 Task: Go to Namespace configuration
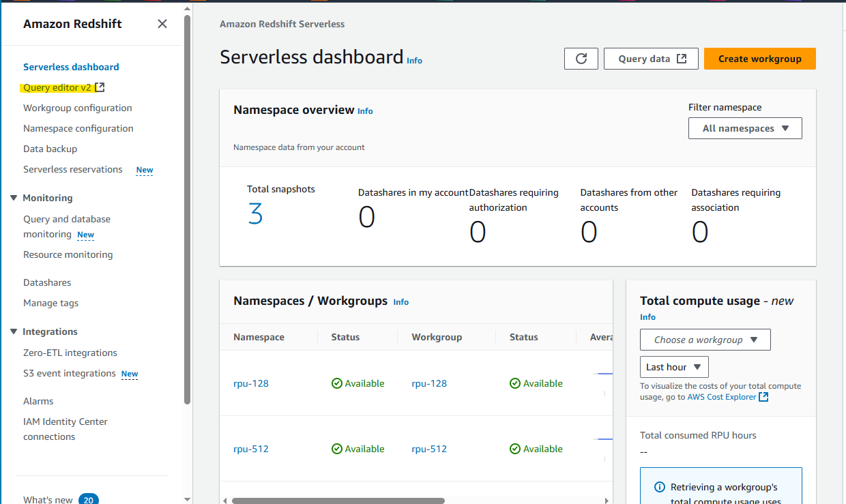78,128
